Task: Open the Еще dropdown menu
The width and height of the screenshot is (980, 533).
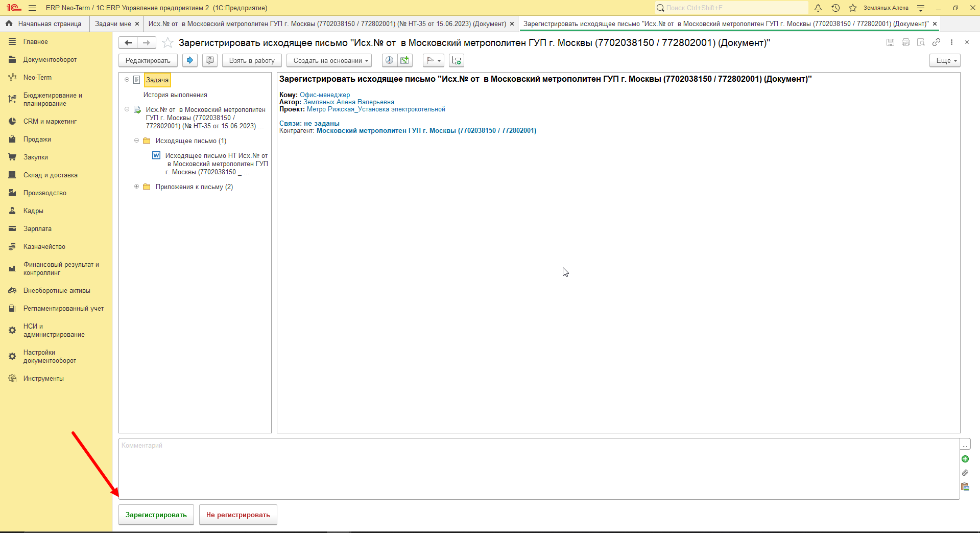Action: pos(945,60)
